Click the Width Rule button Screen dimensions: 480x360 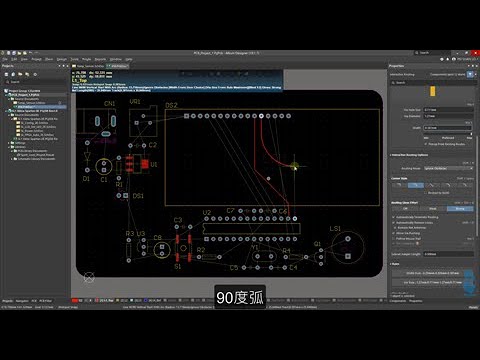[433, 273]
